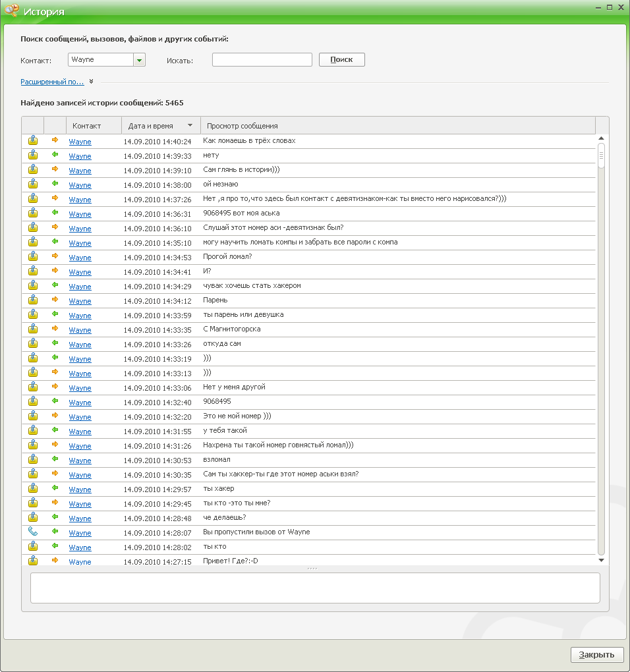Open Wayne link on row 14:28:07
This screenshot has width=630, height=672.
point(80,533)
